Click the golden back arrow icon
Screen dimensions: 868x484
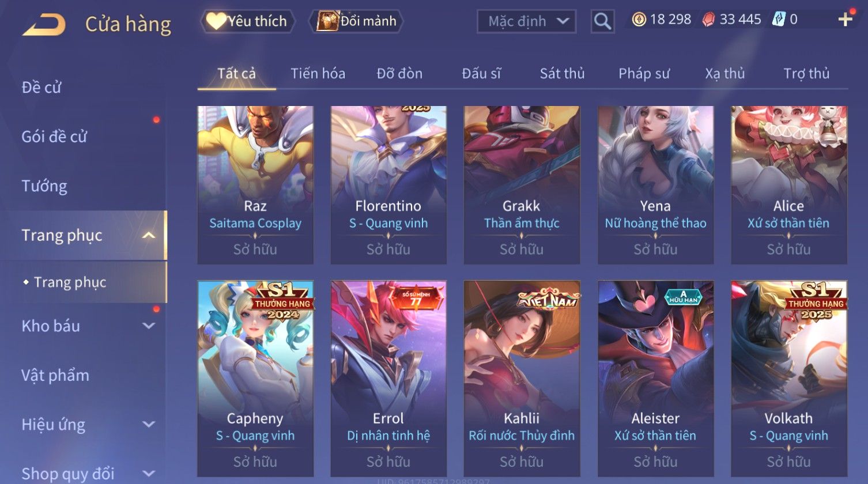(x=44, y=25)
